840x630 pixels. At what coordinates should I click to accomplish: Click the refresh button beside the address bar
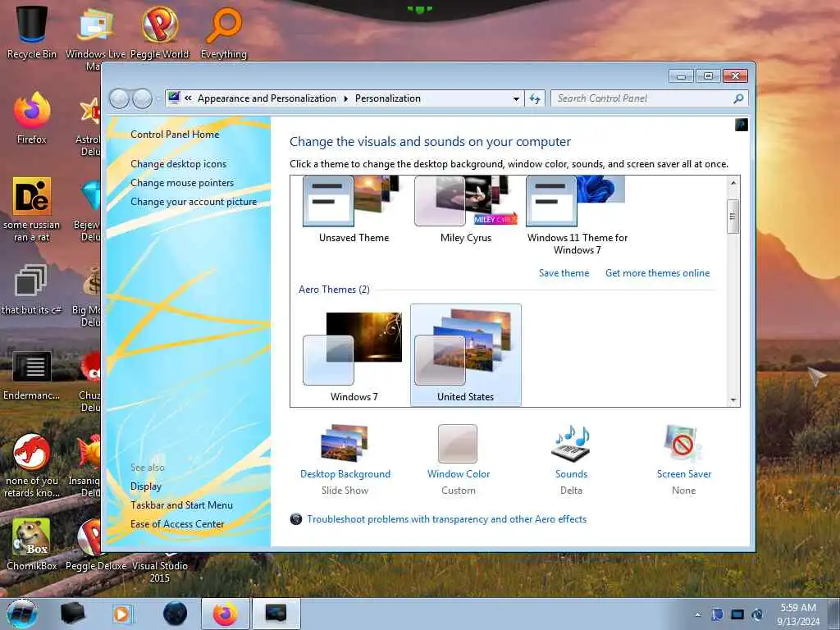pyautogui.click(x=535, y=98)
